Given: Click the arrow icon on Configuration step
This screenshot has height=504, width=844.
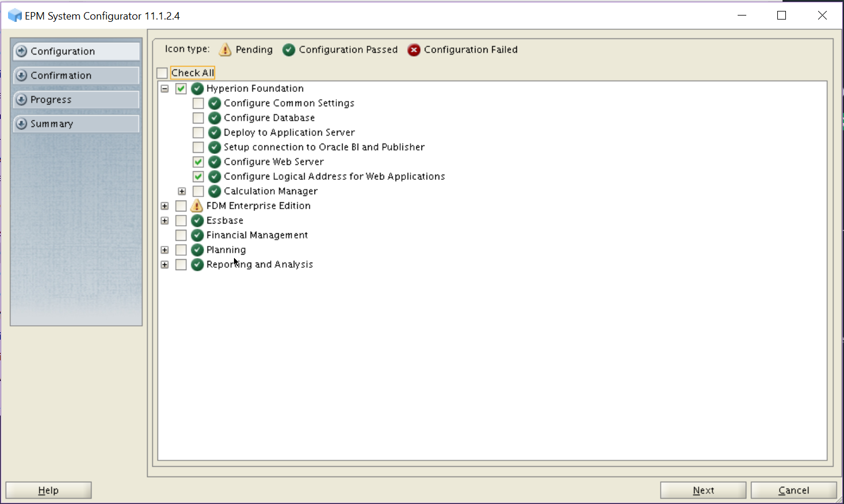Looking at the screenshot, I should pos(22,51).
